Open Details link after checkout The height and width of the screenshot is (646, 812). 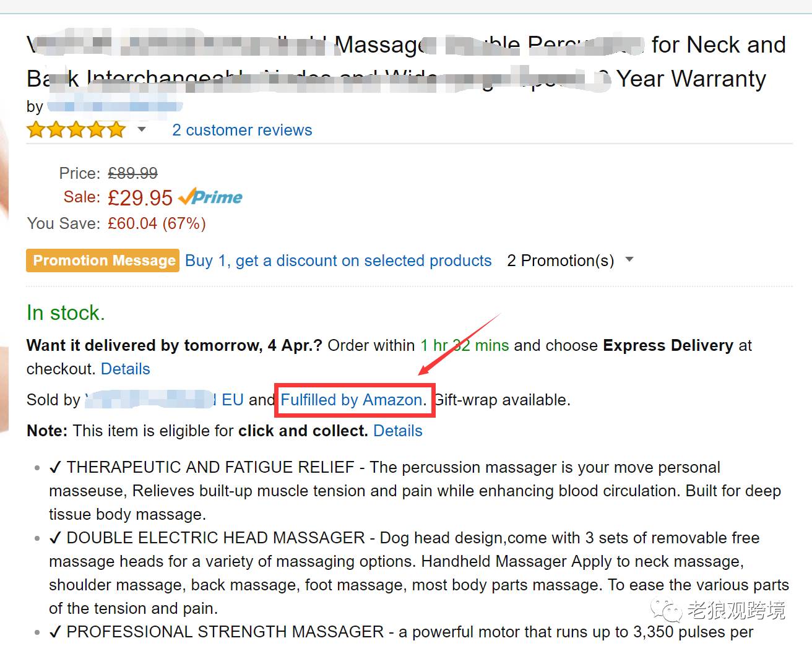point(126,369)
